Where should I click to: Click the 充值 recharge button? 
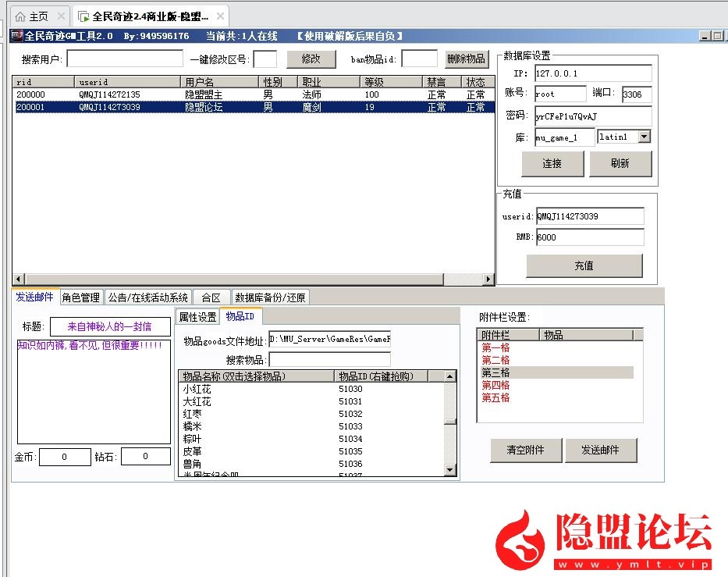[584, 265]
